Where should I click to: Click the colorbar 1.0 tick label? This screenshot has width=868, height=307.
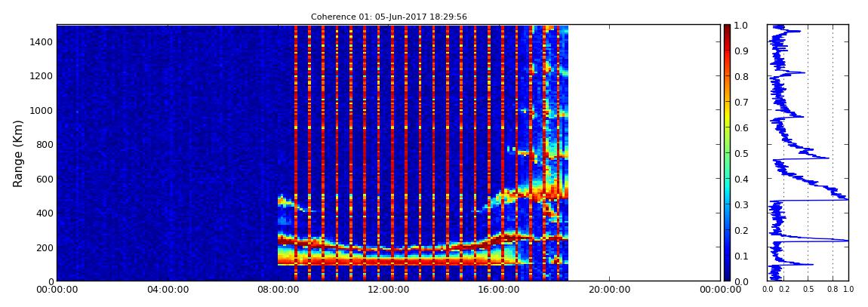740,26
